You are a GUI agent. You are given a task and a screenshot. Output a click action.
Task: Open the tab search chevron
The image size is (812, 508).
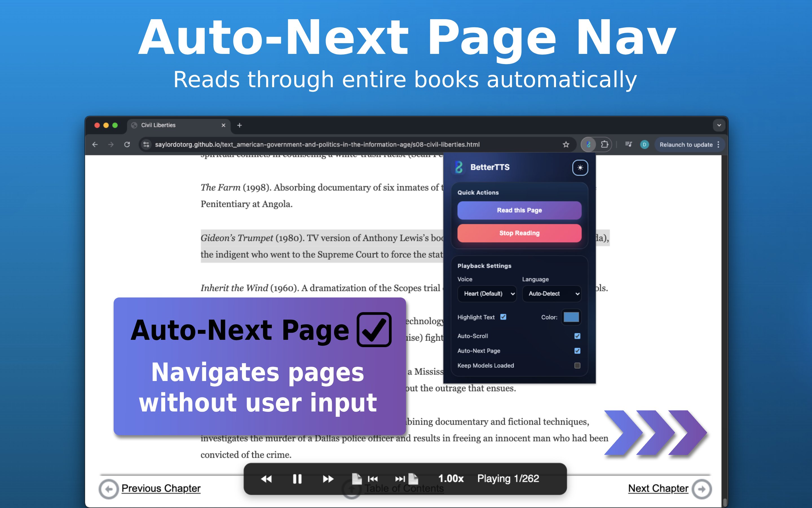719,125
